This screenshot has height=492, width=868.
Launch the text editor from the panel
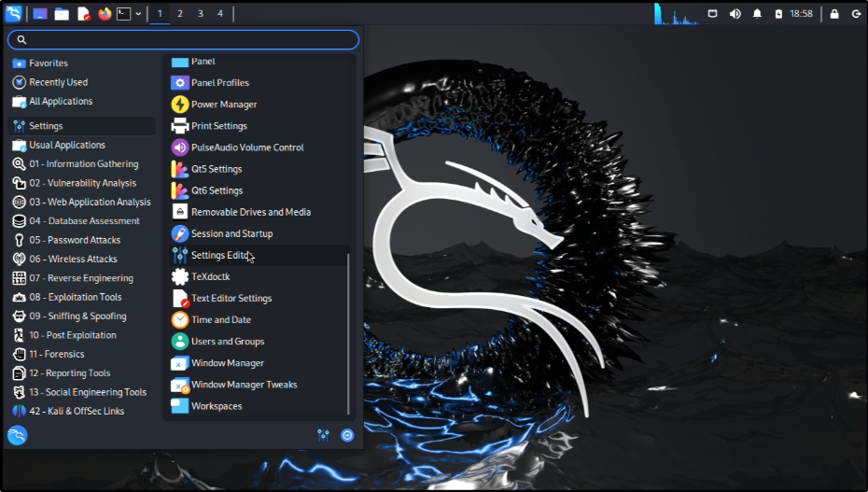(84, 14)
